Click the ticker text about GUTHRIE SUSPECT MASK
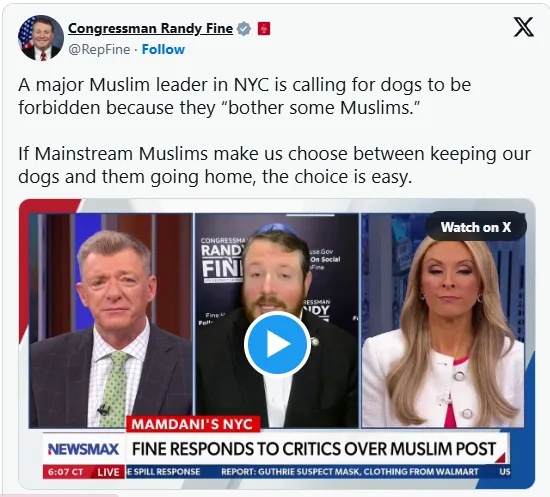The image size is (550, 497). 350,472
